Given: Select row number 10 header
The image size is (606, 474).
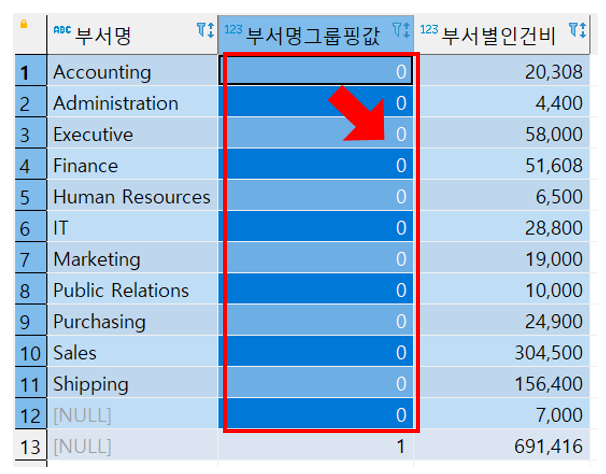Looking at the screenshot, I should (31, 351).
